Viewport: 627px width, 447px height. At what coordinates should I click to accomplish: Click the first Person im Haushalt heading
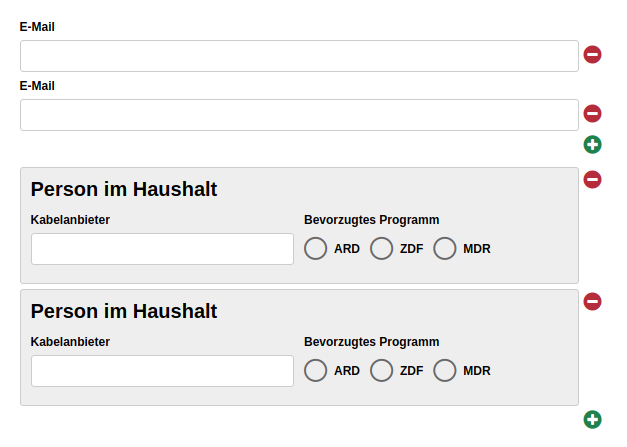[x=124, y=189]
